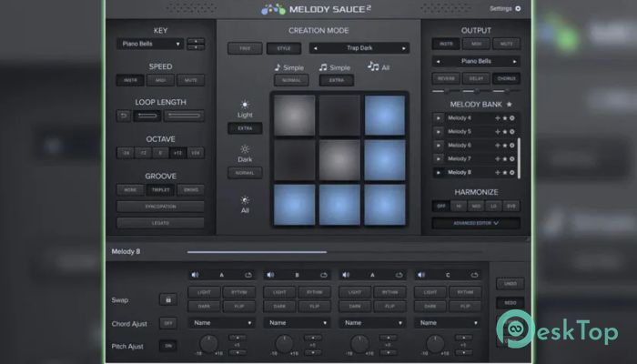Select the short loop length bar icon

[147, 116]
